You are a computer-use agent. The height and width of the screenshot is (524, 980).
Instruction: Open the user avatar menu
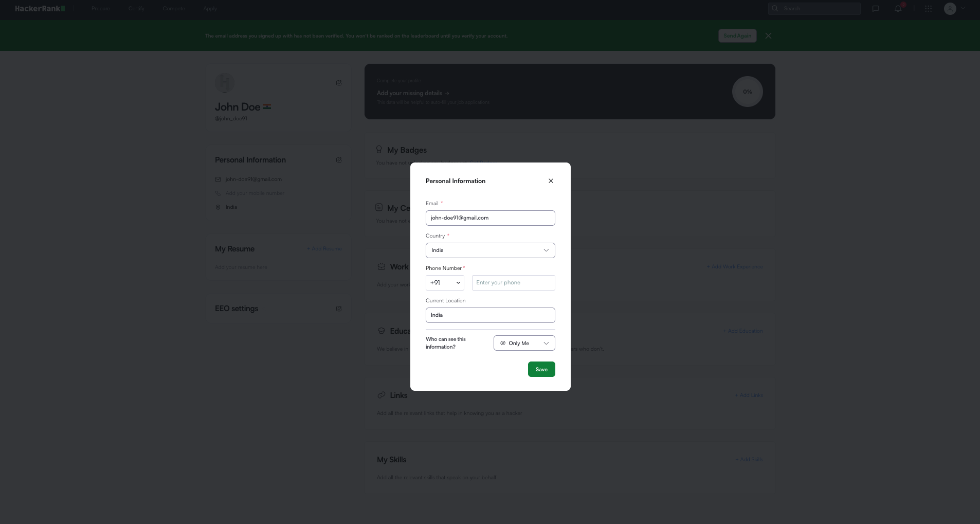[955, 9]
